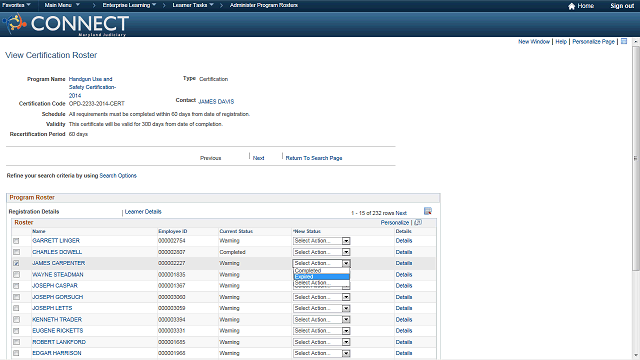Switch to Learner Details tab
Viewport: 640px width, 360px height.
coord(143,211)
